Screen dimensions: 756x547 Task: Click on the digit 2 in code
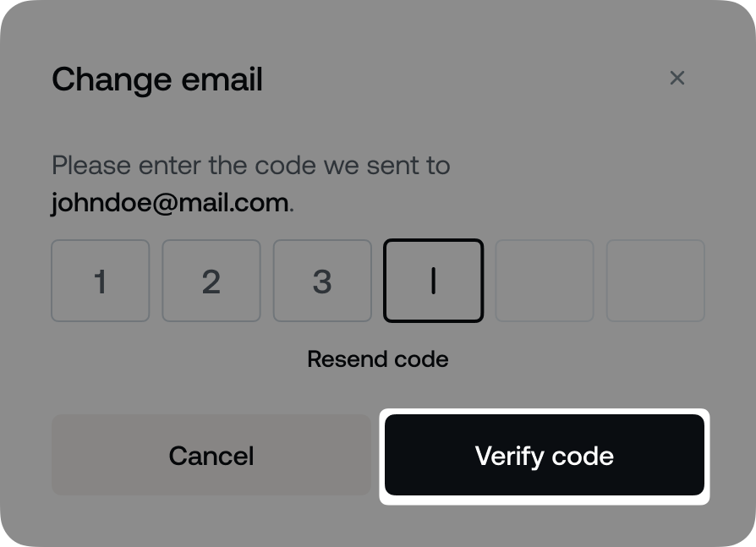point(211,282)
